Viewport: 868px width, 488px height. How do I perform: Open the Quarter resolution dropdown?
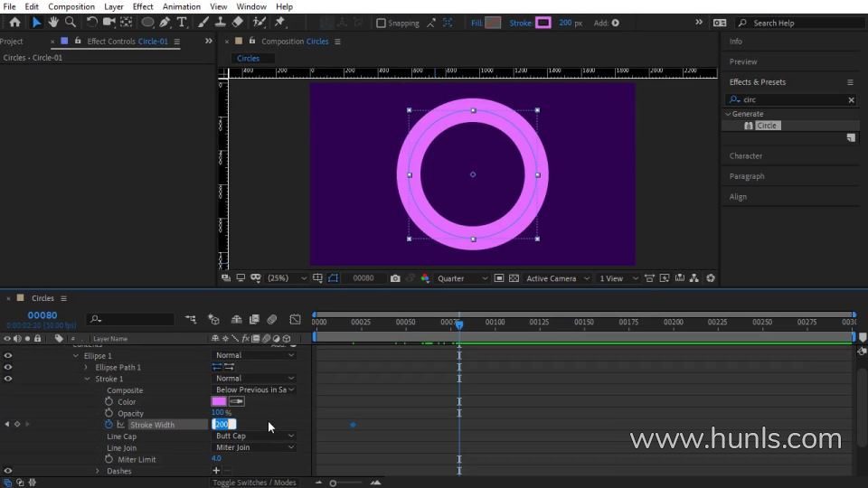[462, 278]
